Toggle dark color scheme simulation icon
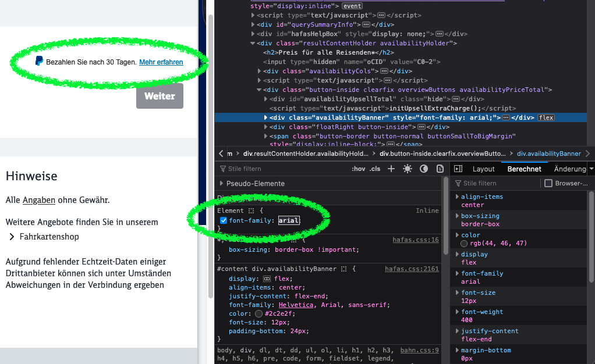This screenshot has height=364, width=595. [424, 169]
